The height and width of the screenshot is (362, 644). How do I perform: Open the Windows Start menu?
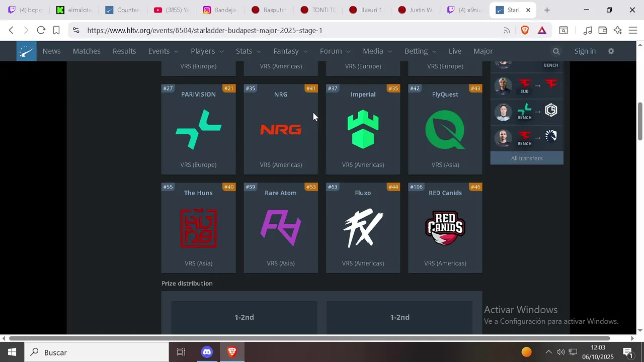pyautogui.click(x=12, y=352)
